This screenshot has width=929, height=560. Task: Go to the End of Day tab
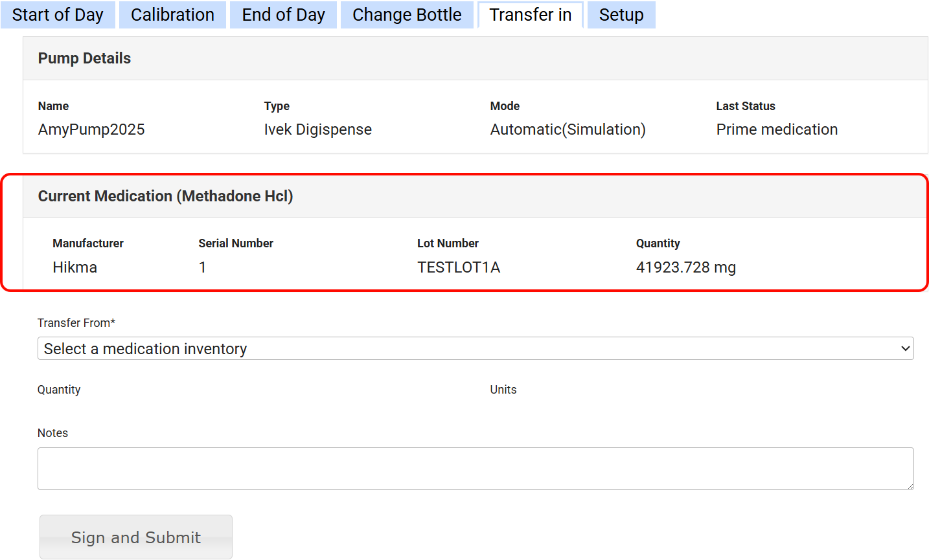pyautogui.click(x=283, y=15)
